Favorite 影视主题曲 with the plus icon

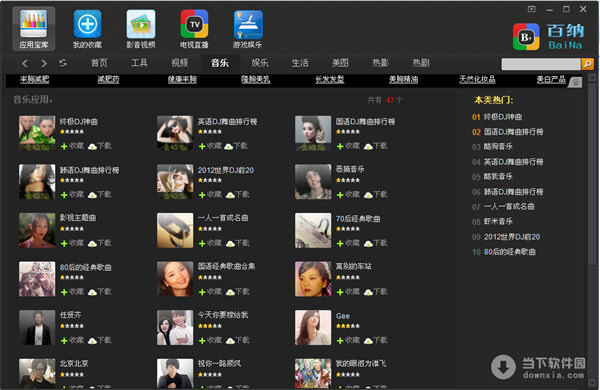64,243
